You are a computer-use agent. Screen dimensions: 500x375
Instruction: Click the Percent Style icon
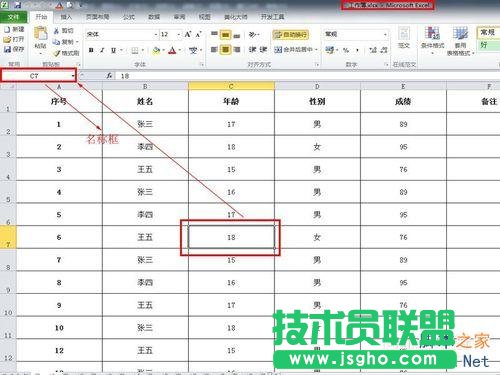[x=346, y=50]
